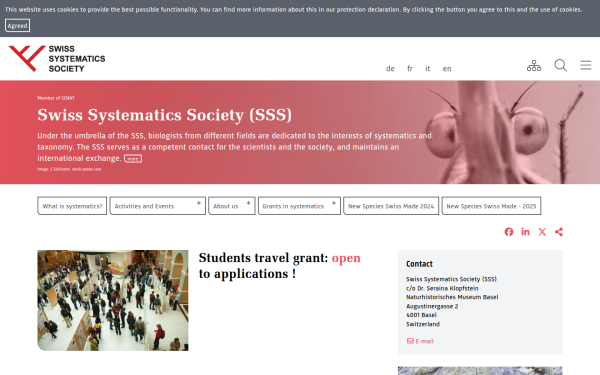Screen dimensions: 600x375
Task: Open the Swiss Systematics Society logo home link
Action: (x=57, y=59)
